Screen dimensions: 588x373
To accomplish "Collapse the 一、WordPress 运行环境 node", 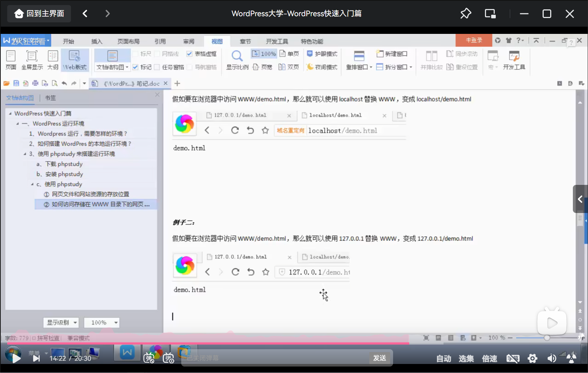I will pyautogui.click(x=17, y=124).
